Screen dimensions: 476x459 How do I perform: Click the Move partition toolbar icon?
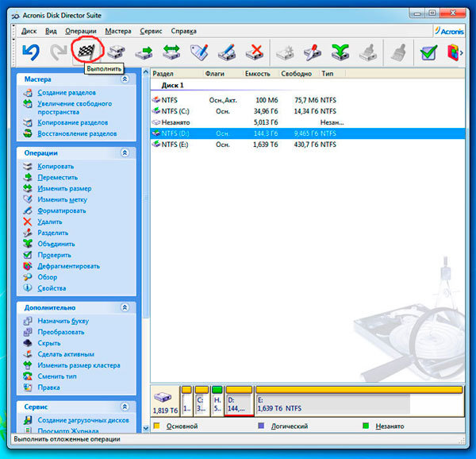(144, 52)
